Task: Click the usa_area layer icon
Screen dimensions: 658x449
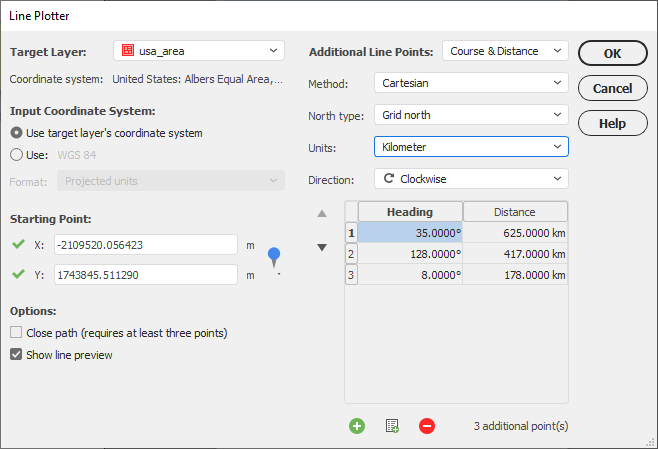Action: tap(128, 50)
